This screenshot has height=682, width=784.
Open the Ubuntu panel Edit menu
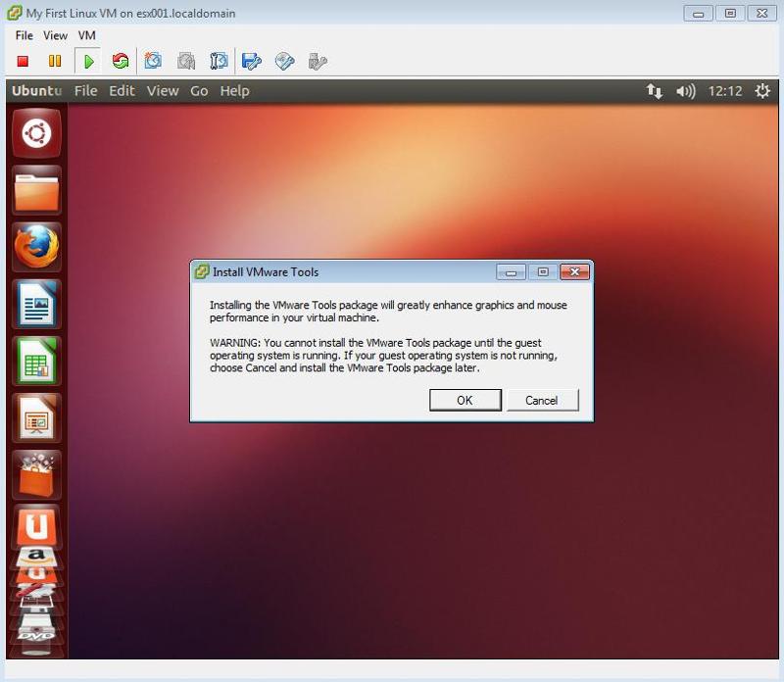click(x=122, y=91)
